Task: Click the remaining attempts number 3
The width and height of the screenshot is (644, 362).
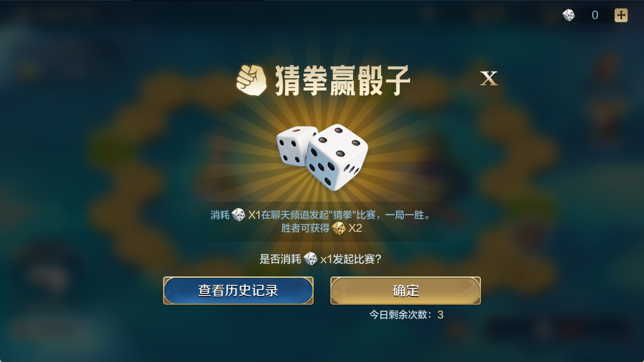Action: click(x=440, y=315)
